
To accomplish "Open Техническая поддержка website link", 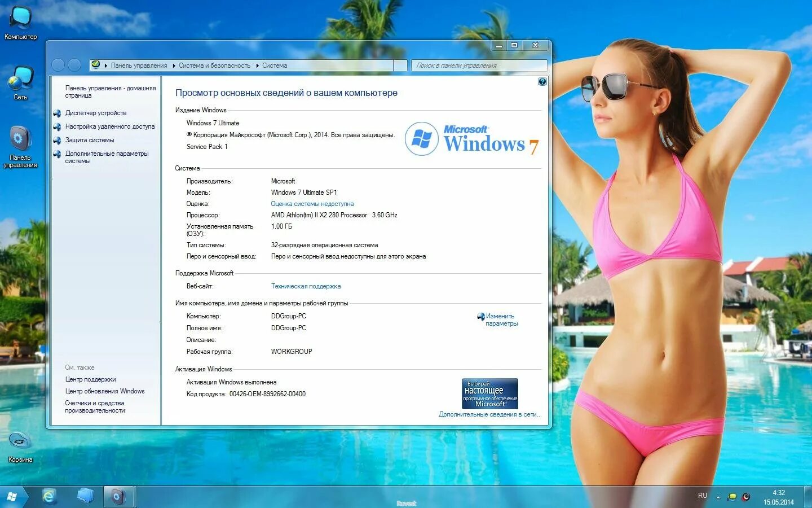I will coord(306,286).
